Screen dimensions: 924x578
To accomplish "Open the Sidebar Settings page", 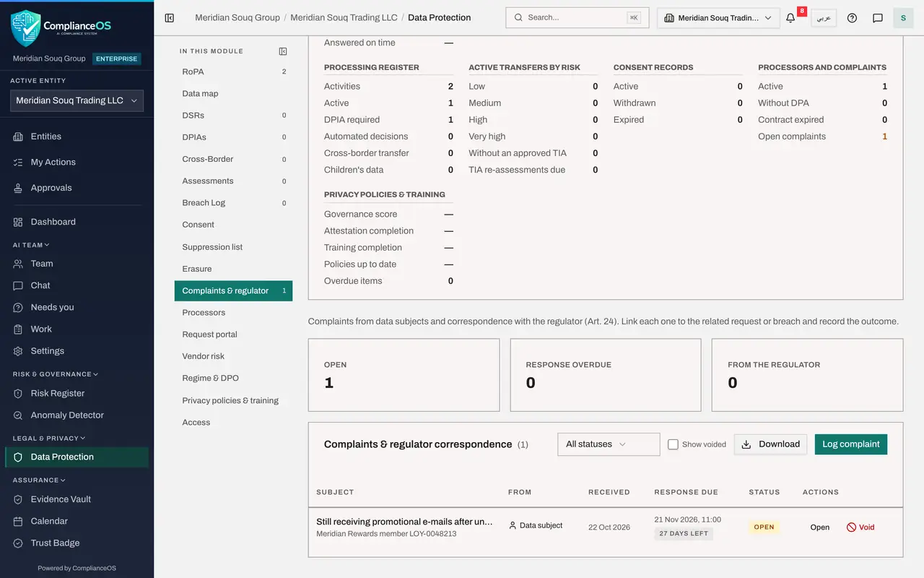I will click(77, 351).
